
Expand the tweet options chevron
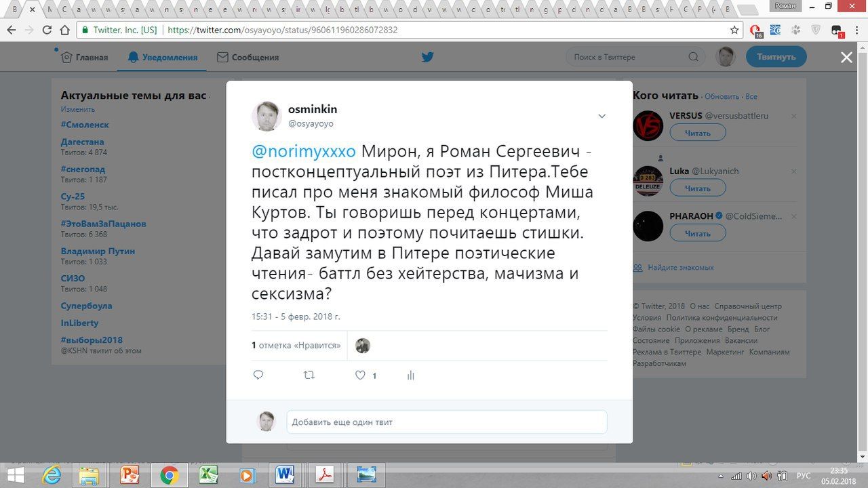(x=601, y=117)
